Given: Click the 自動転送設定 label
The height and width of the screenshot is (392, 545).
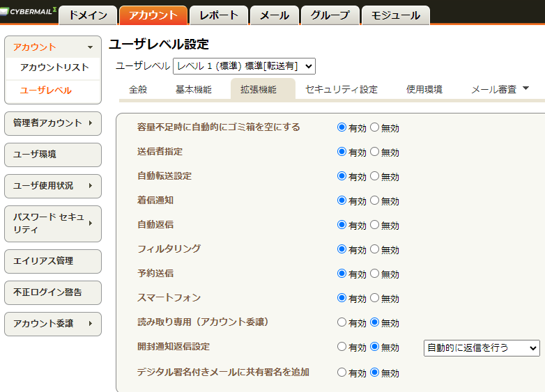Looking at the screenshot, I should pyautogui.click(x=164, y=176).
